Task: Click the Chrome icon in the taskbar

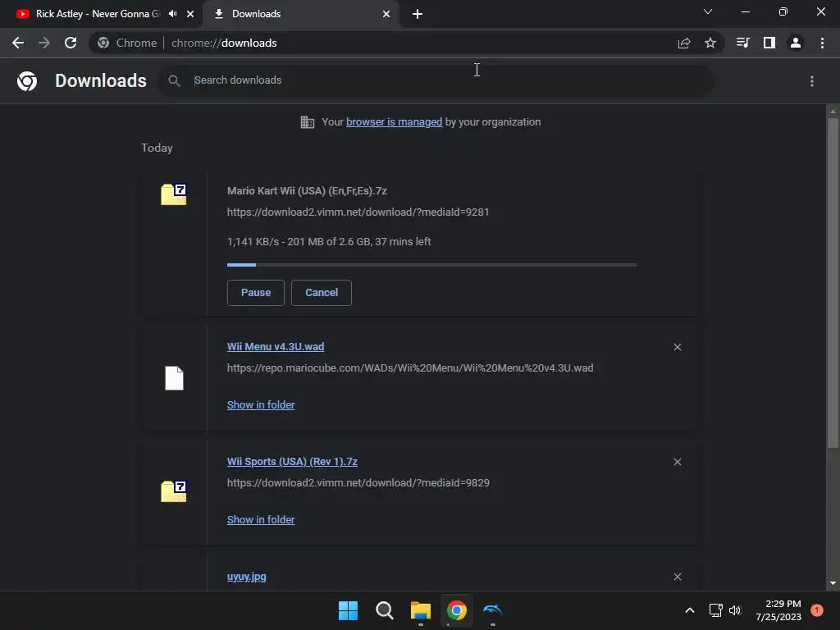Action: (456, 610)
